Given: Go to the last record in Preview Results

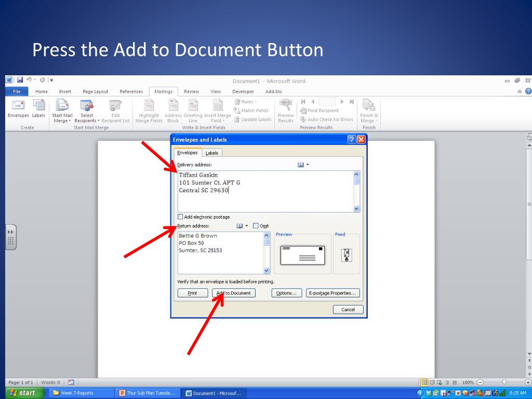Looking at the screenshot, I should point(352,101).
